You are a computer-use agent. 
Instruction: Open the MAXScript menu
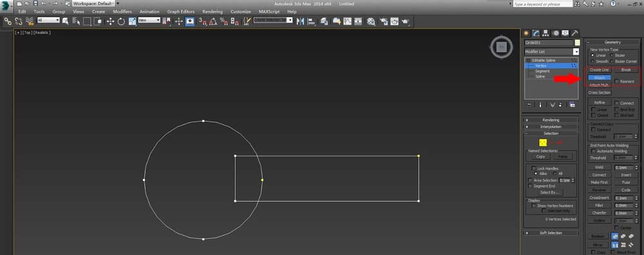(x=269, y=12)
